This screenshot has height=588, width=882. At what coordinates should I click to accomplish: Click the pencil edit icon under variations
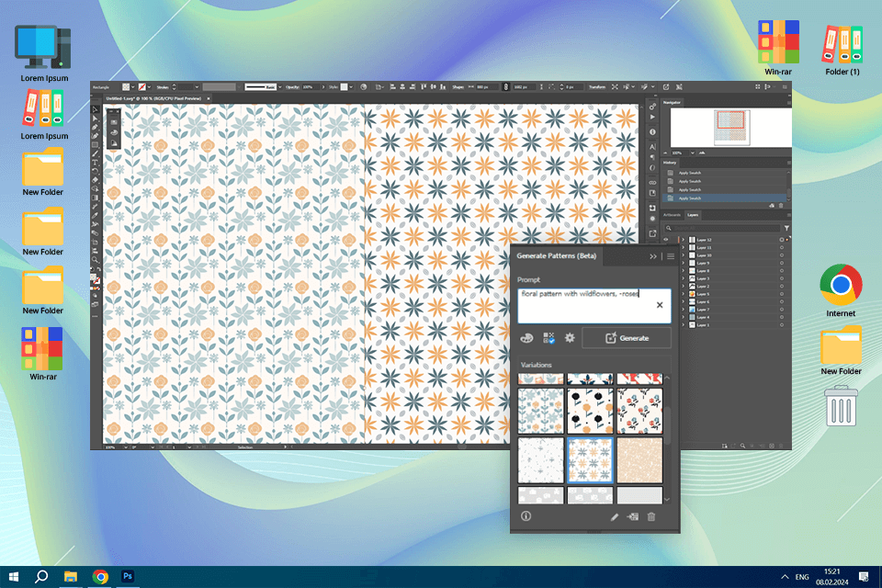click(615, 516)
